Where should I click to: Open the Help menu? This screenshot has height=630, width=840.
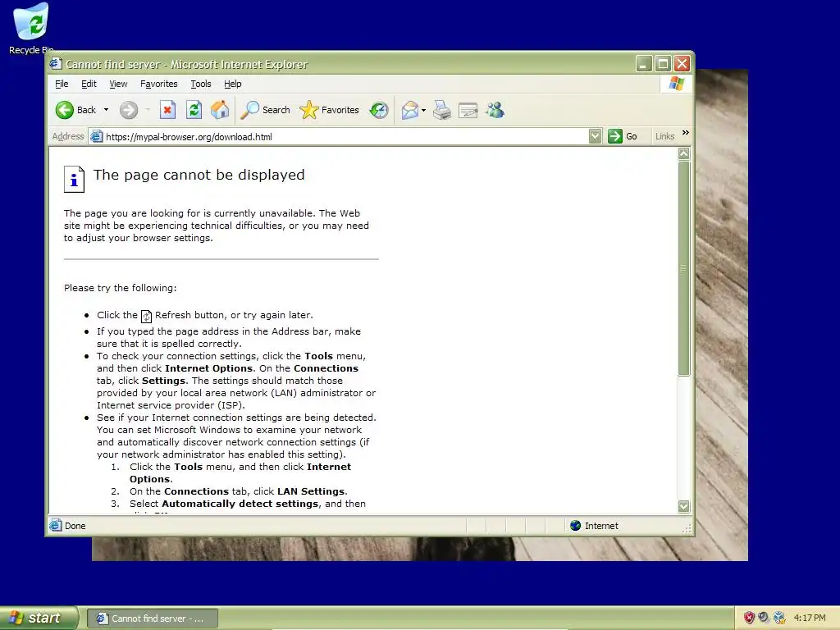tap(232, 84)
